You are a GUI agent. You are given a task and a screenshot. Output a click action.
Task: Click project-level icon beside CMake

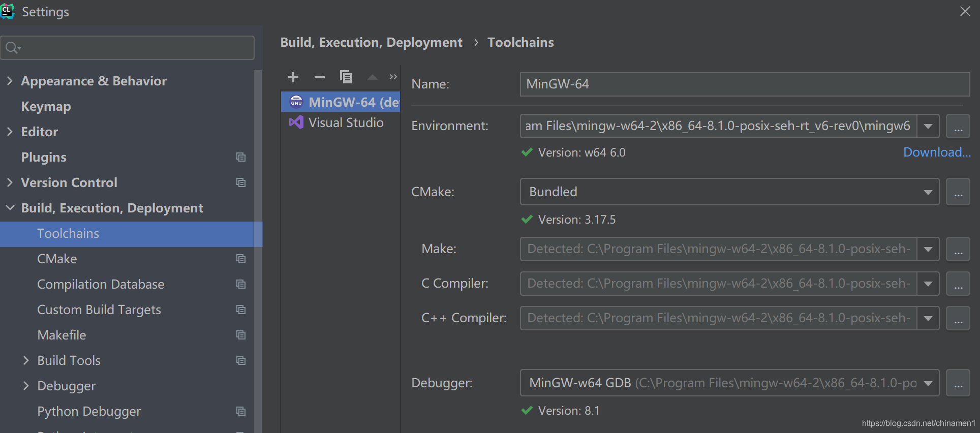pos(241,259)
